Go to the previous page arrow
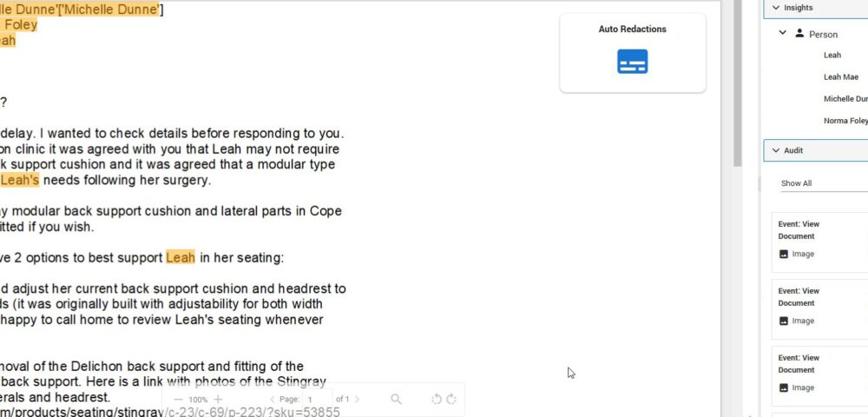This screenshot has height=417, width=868. tap(272, 400)
